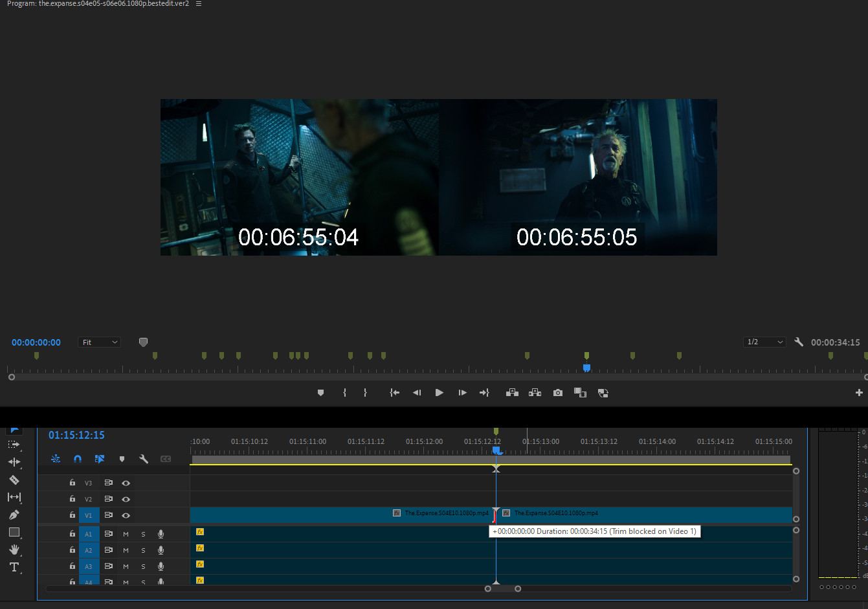Screen dimensions: 868x609
Task: Open Program monitor panel menu
Action: 199,4
